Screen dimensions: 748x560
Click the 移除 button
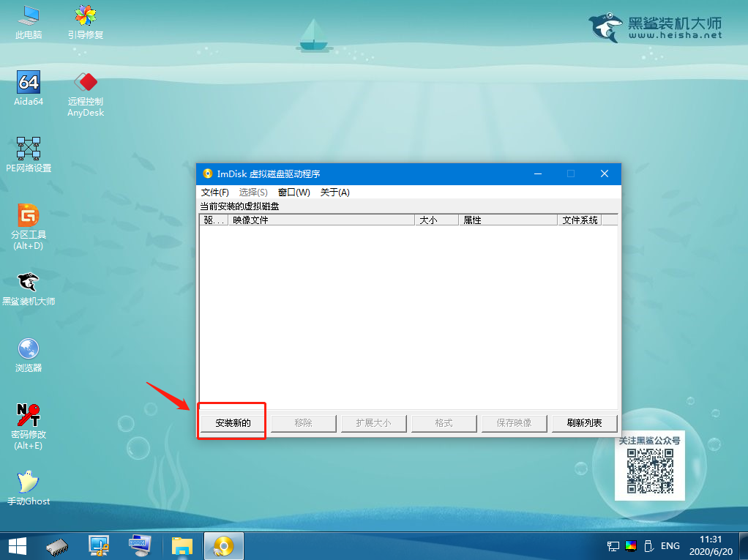click(x=304, y=423)
